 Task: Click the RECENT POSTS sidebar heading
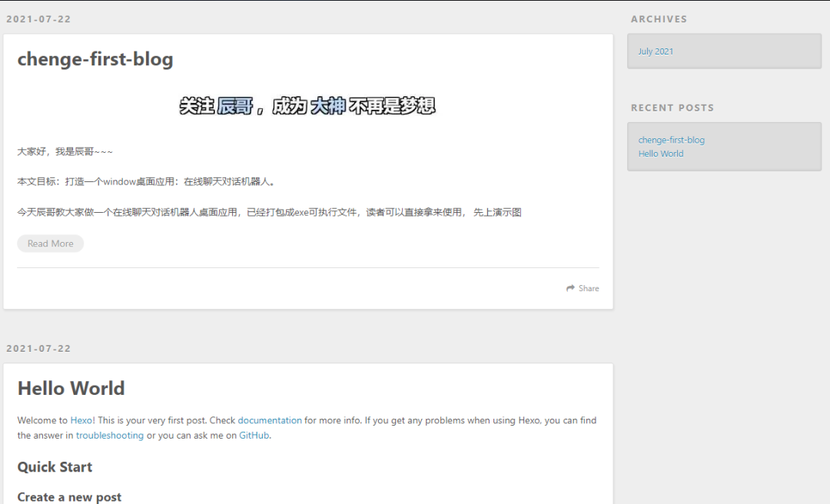point(672,108)
